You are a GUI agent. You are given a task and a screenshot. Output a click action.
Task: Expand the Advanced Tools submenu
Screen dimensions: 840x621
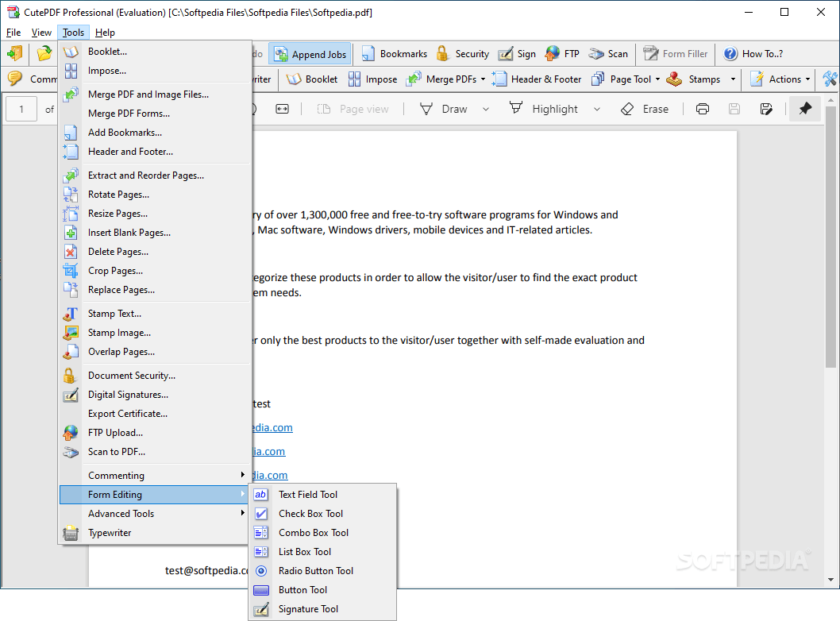(154, 513)
